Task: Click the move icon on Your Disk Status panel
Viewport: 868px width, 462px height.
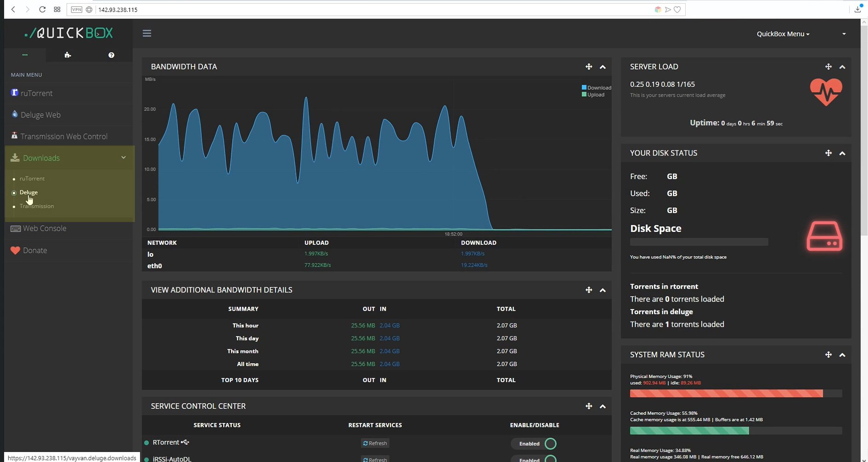Action: (x=828, y=153)
